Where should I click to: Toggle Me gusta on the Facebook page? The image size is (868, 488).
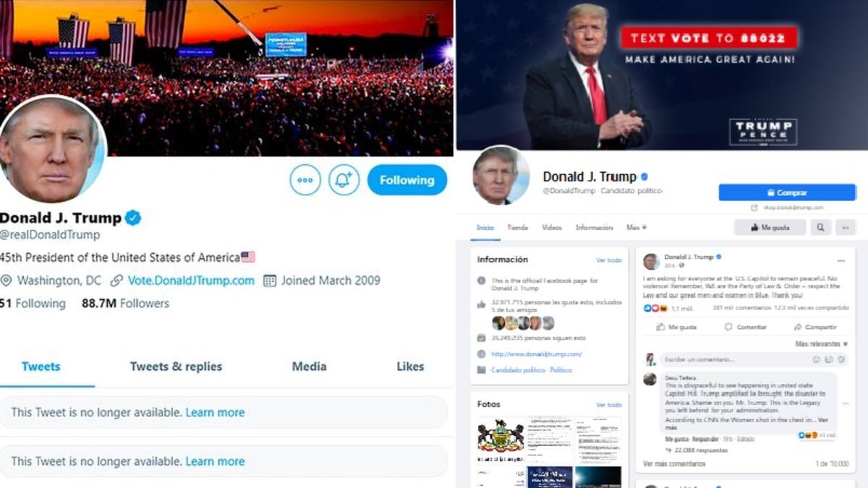pyautogui.click(x=770, y=227)
